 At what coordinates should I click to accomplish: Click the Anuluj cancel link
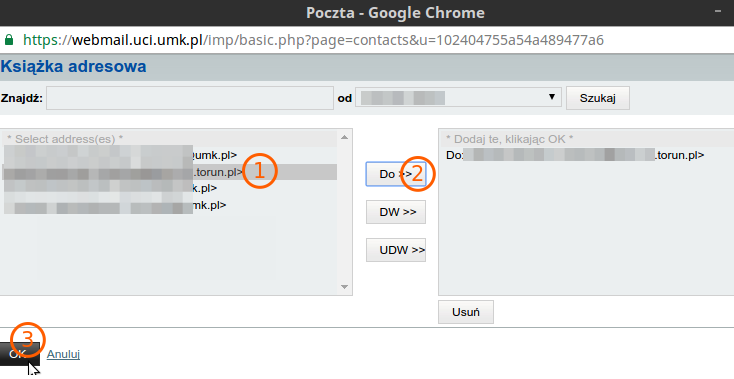pyautogui.click(x=63, y=354)
